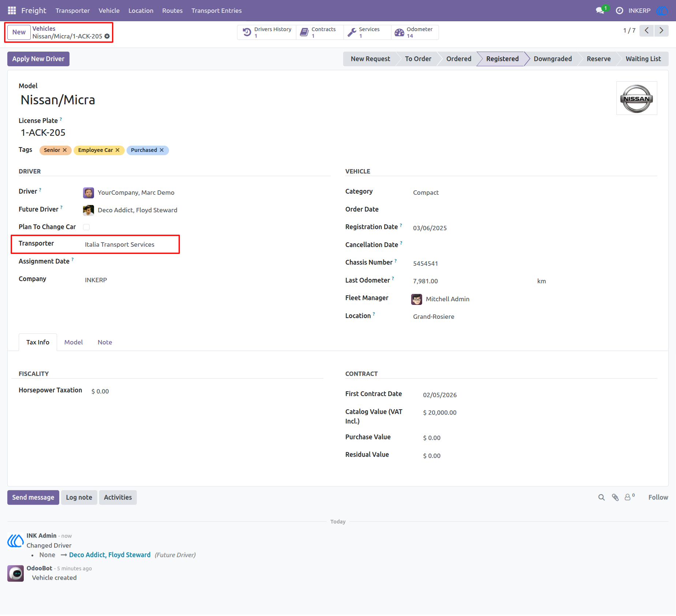Open the Vehicle menu
Screen dimensions: 676x616
coord(109,11)
